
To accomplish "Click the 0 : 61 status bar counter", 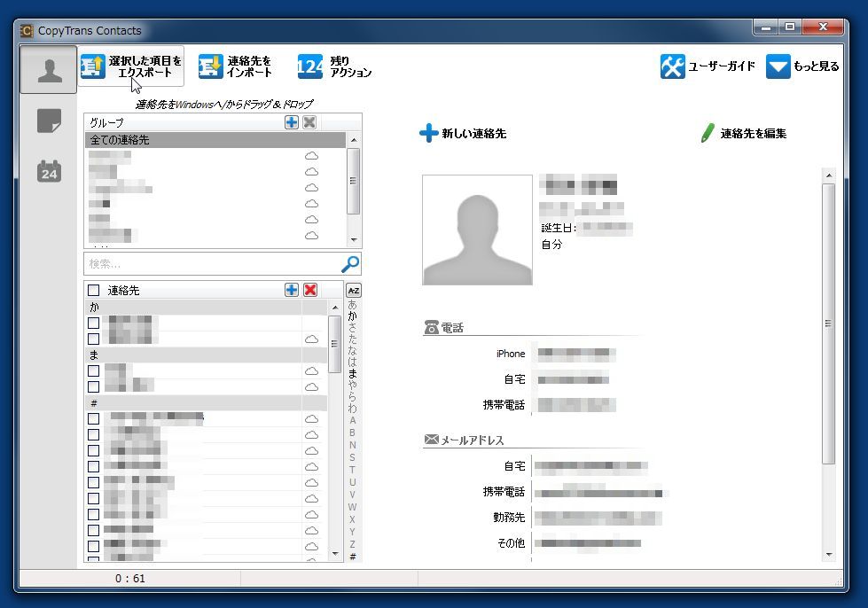I will [130, 579].
